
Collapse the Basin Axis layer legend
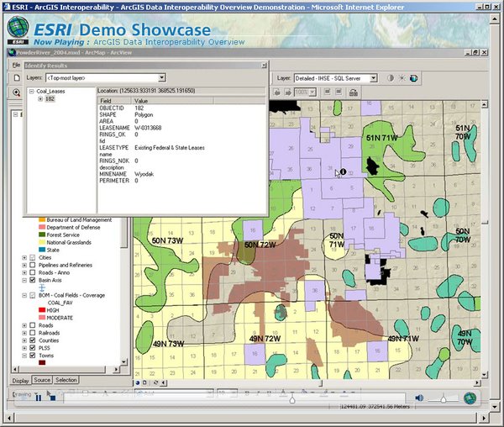pos(24,280)
